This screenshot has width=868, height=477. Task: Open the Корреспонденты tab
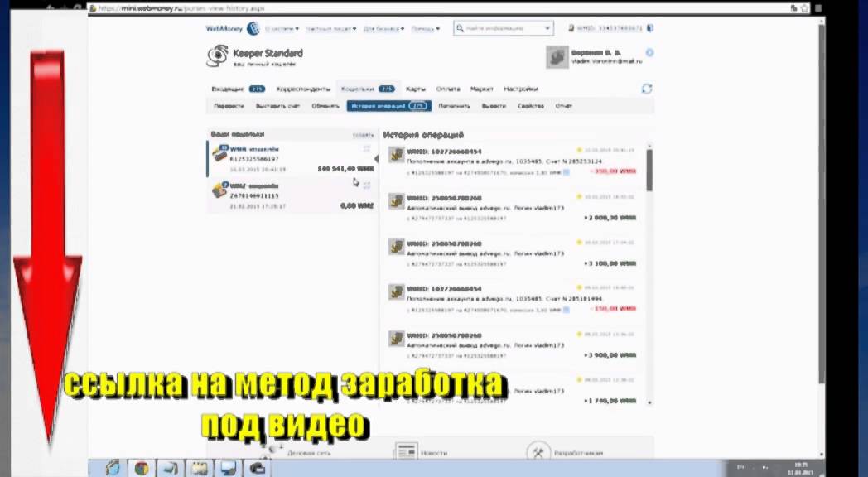point(303,89)
